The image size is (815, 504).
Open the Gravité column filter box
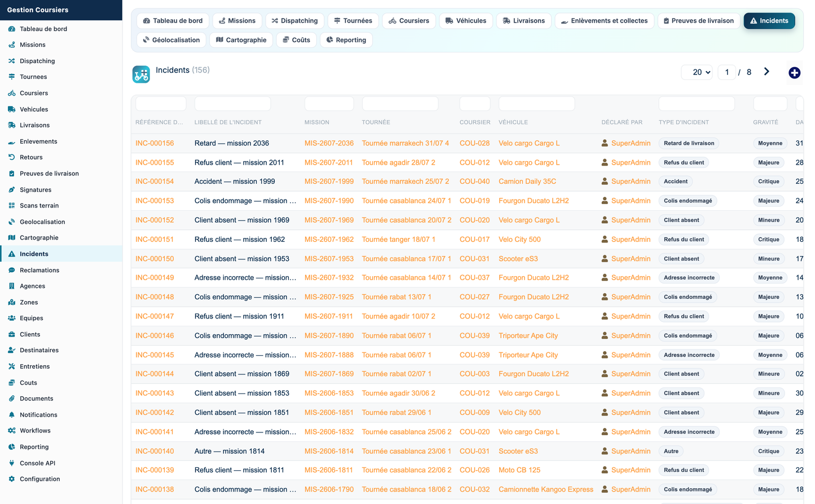coord(770,104)
